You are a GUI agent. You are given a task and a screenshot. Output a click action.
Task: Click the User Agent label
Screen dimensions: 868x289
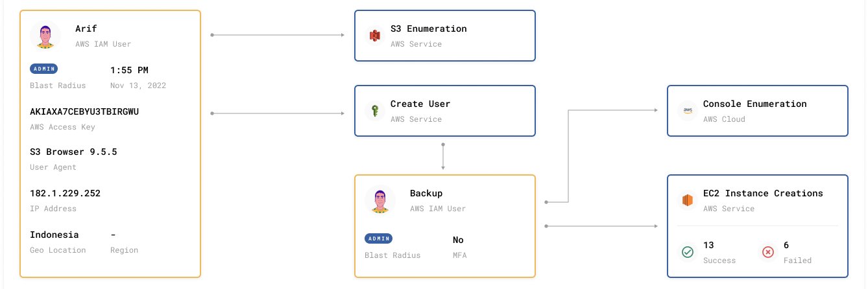click(x=53, y=167)
